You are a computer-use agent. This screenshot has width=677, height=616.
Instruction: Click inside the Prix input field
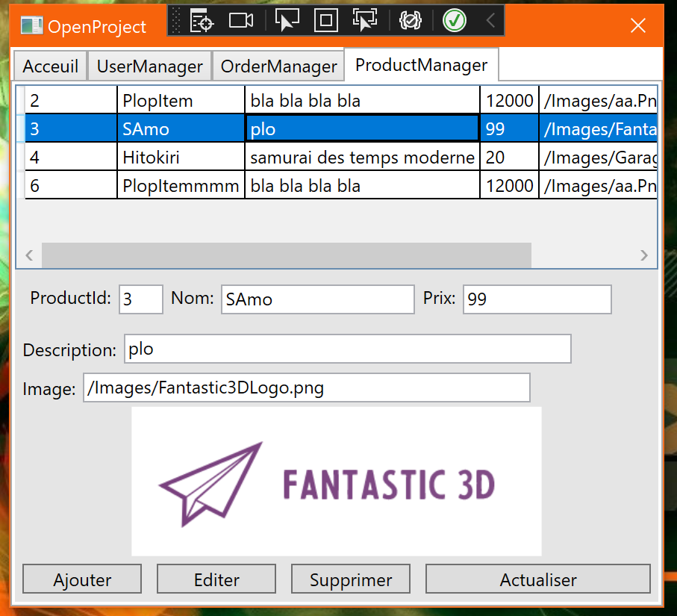pyautogui.click(x=537, y=299)
